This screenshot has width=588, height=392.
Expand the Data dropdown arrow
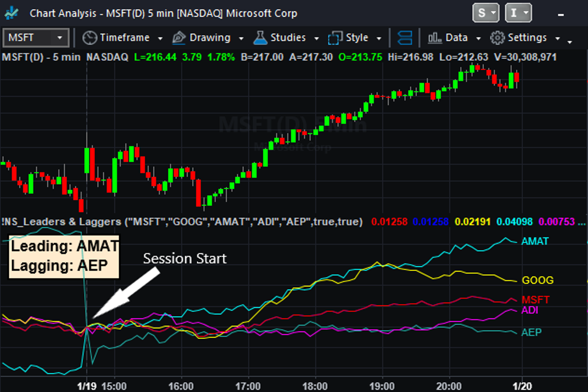(x=478, y=39)
